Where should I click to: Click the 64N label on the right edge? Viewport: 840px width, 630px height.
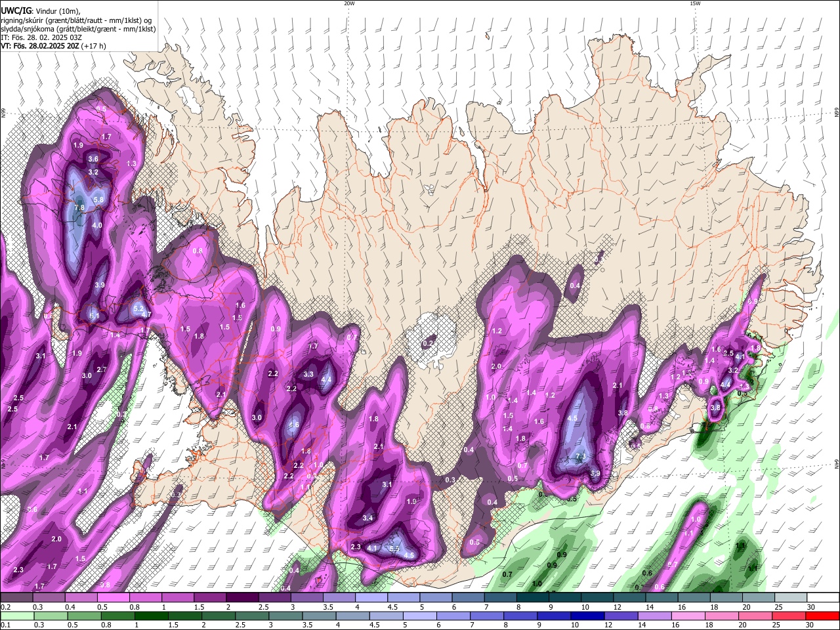pyautogui.click(x=837, y=463)
